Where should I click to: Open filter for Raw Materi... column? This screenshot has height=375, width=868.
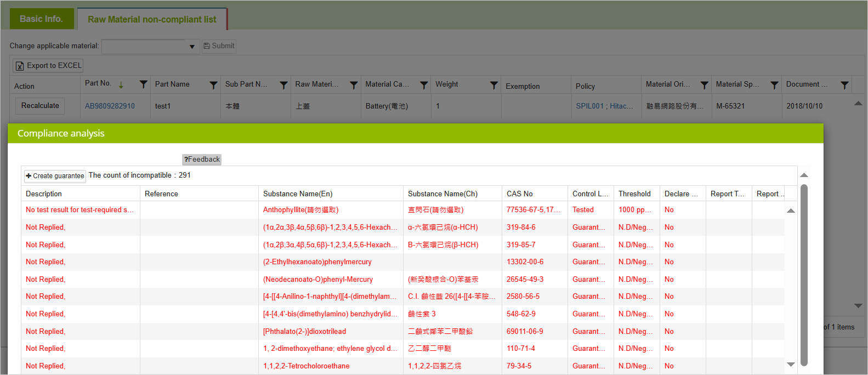tap(354, 85)
